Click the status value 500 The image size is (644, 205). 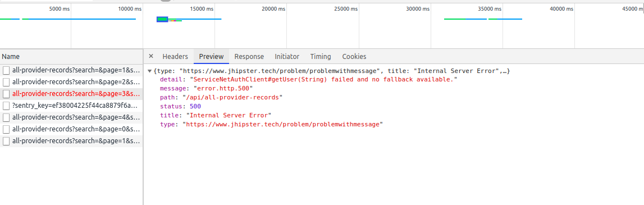(x=195, y=106)
